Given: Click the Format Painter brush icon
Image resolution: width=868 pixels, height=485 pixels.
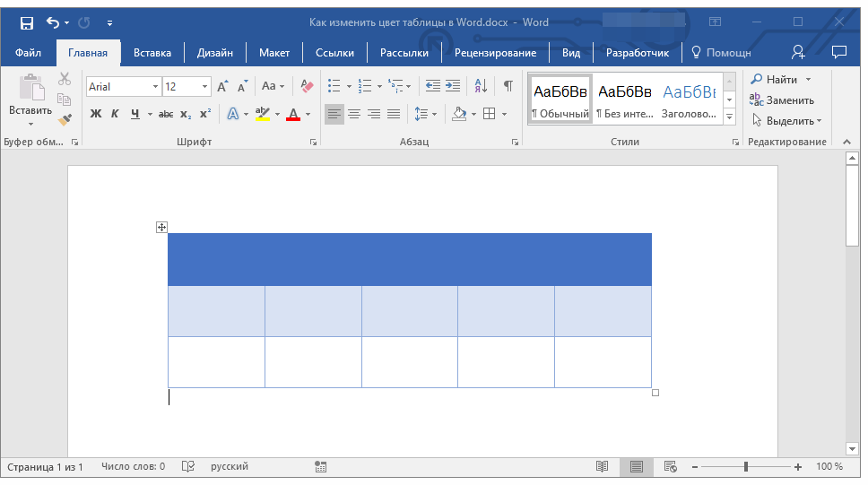Looking at the screenshot, I should click(65, 119).
